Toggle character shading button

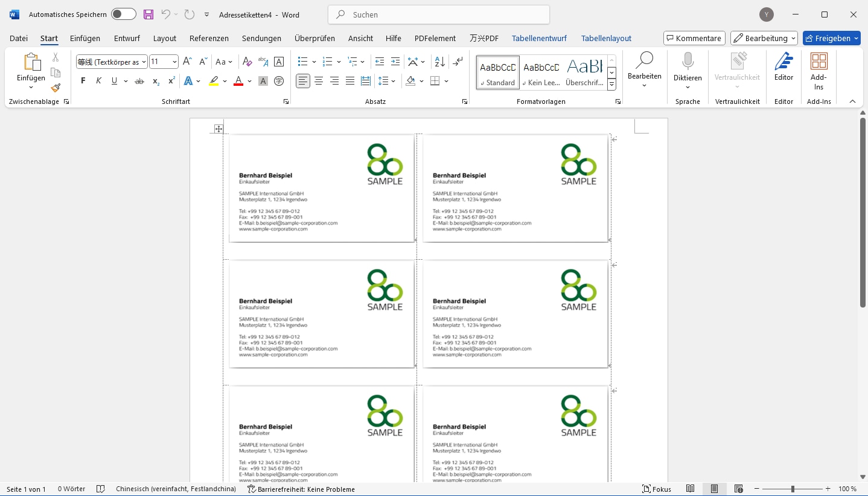(x=263, y=81)
